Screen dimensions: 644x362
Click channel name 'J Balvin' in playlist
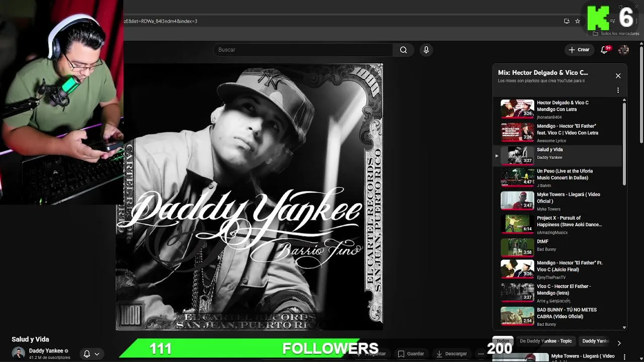click(x=544, y=186)
